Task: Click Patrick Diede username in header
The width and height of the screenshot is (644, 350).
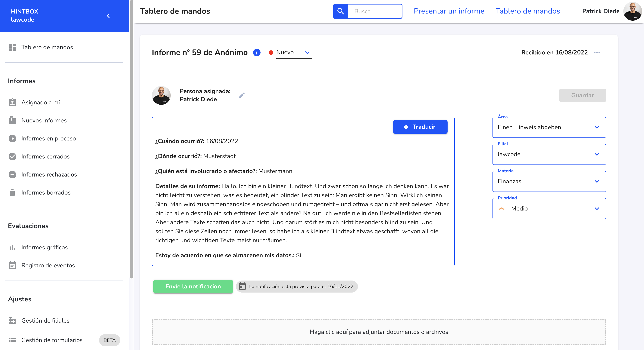Action: pos(601,11)
